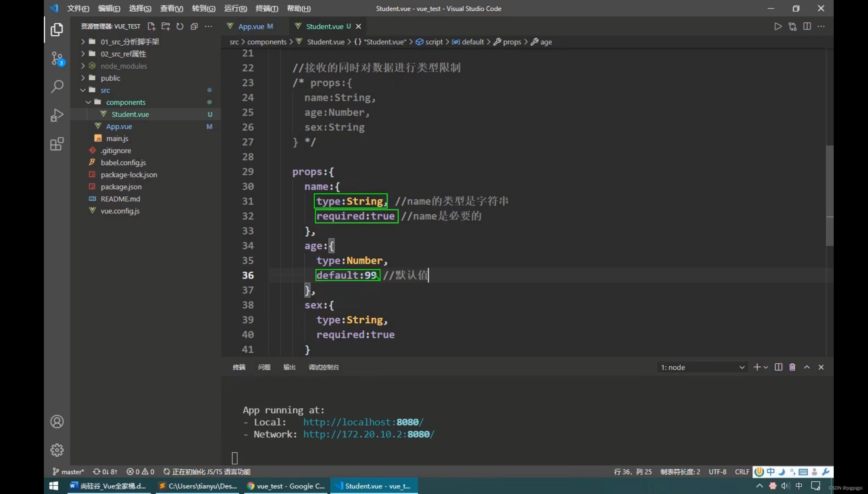Kill terminal with trash icon
Viewport: 868px width, 494px height.
point(792,367)
